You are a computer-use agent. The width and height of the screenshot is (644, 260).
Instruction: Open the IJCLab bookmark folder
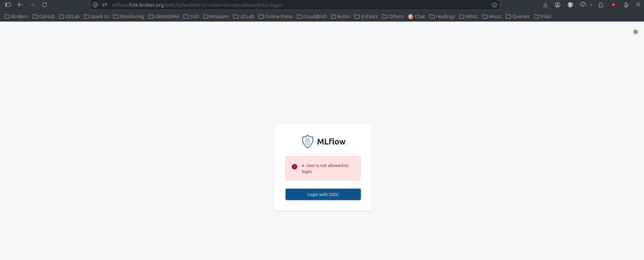tap(243, 17)
